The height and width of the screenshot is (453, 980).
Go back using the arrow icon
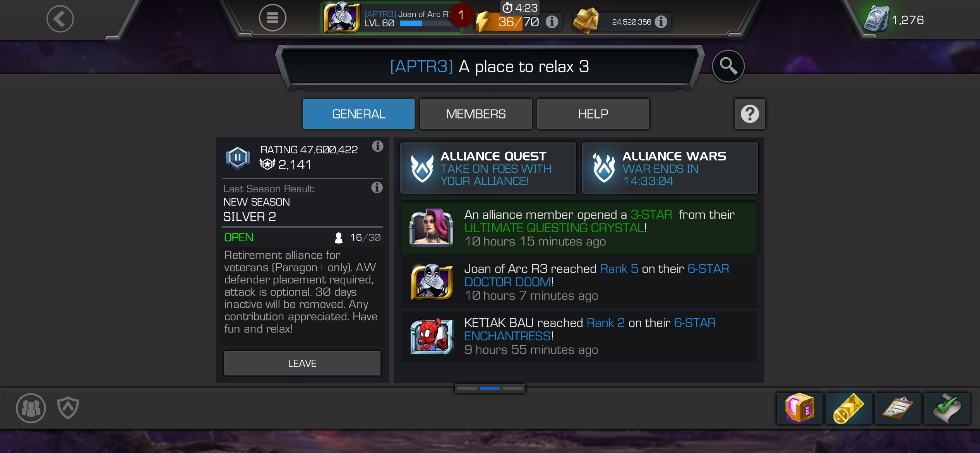60,19
